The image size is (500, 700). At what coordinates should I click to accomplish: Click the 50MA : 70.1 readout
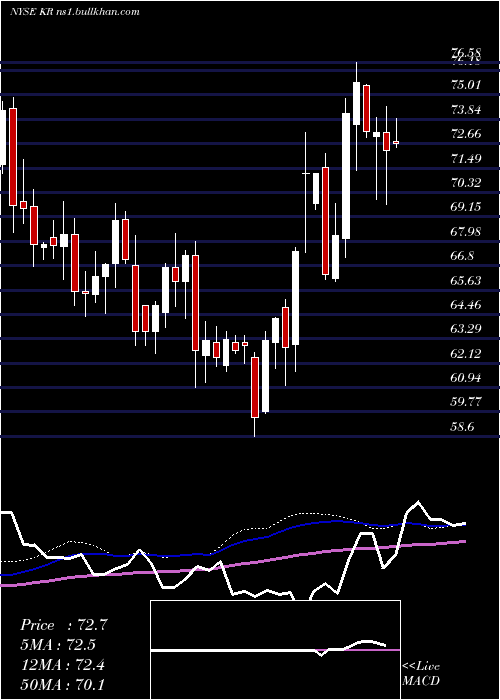[x=62, y=684]
